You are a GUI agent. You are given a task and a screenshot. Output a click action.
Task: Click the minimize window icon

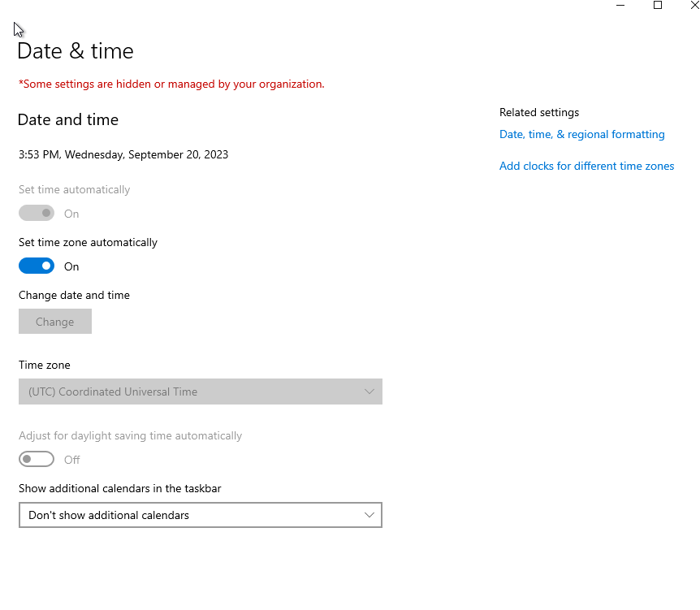point(620,6)
